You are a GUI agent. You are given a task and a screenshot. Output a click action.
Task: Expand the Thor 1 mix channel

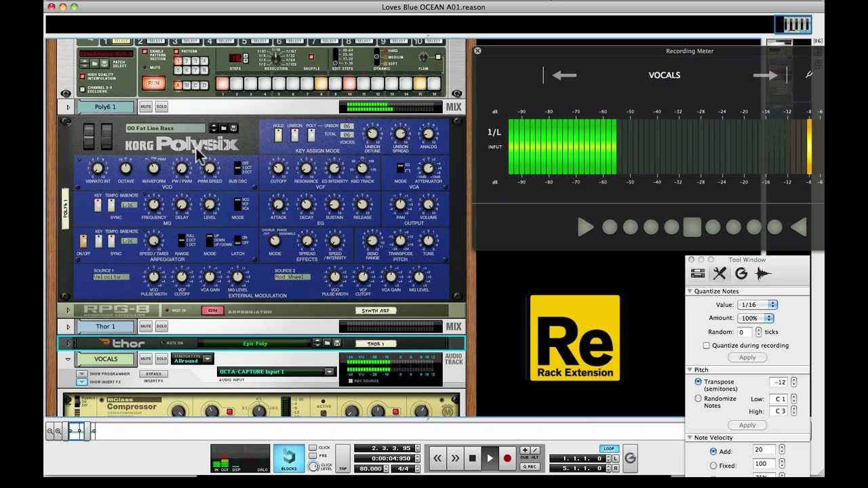tap(68, 327)
